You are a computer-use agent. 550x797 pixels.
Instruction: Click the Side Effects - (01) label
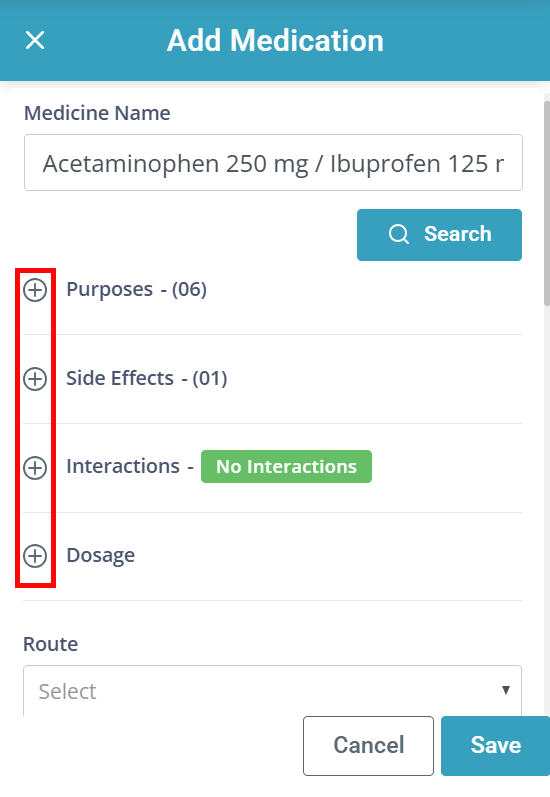pos(147,378)
